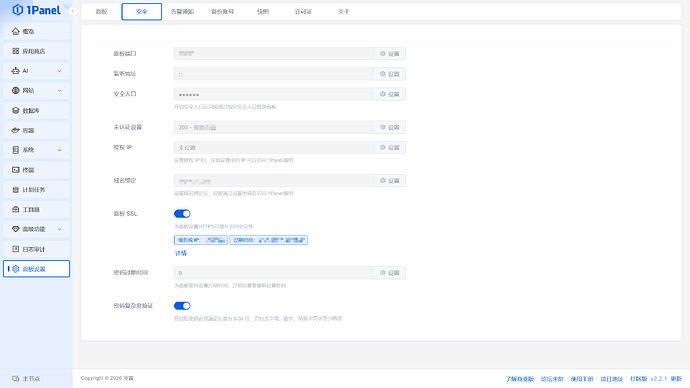Open the 了解商业版 footer link
The image size is (690, 388).
point(520,379)
